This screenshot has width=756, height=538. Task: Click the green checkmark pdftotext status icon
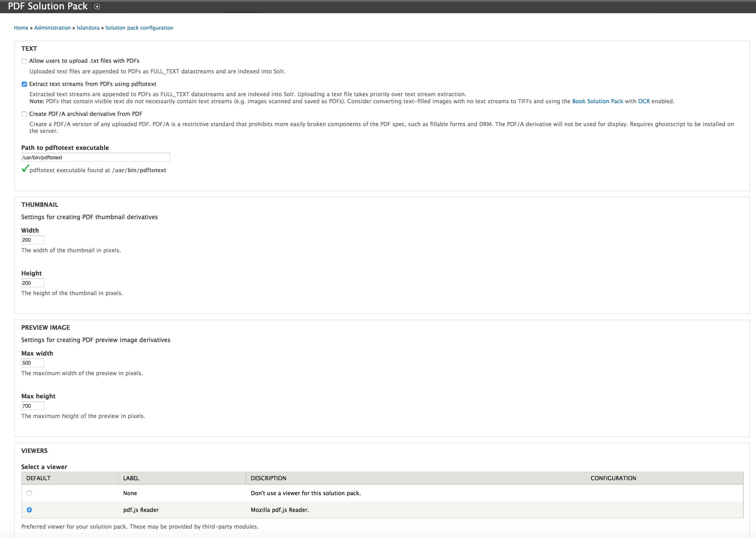click(25, 169)
